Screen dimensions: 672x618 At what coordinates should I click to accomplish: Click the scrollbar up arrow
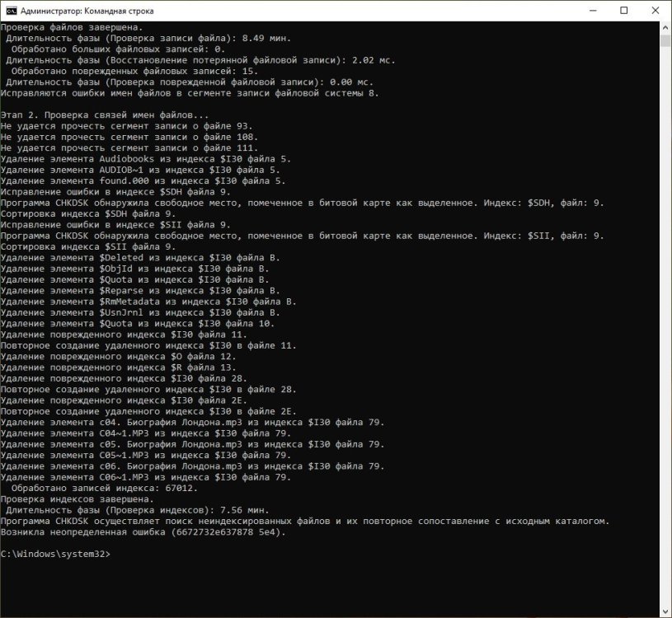[x=665, y=26]
